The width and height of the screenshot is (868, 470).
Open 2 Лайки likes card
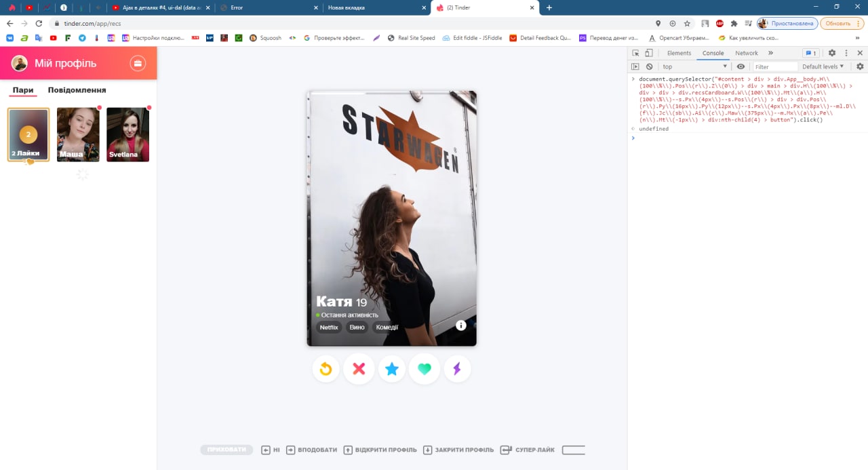(x=28, y=135)
